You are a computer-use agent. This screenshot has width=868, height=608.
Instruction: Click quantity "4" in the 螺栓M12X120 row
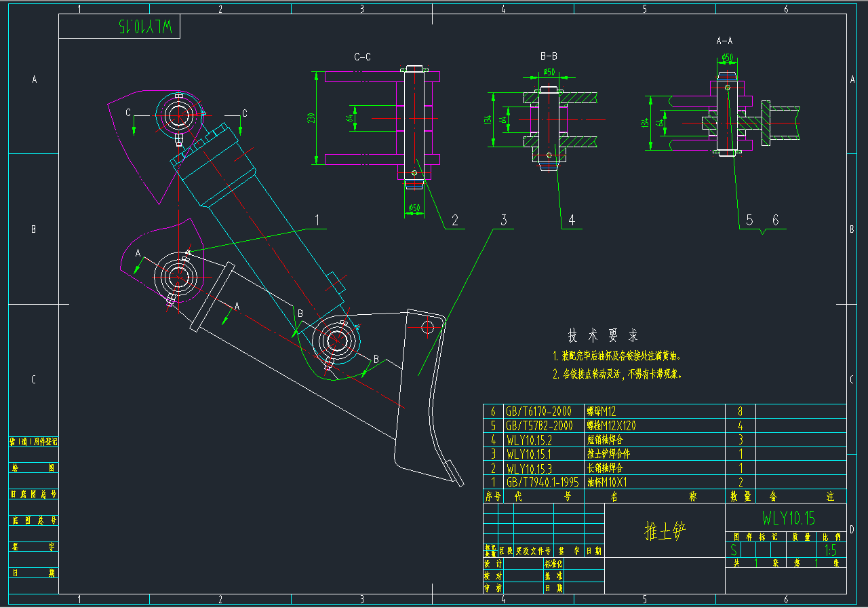coord(741,425)
